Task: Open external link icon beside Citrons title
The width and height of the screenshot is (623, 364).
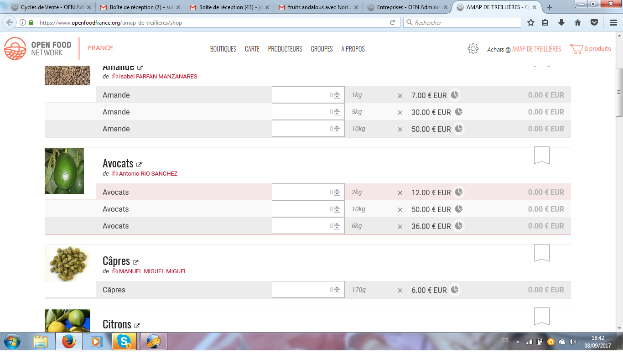Action: pyautogui.click(x=137, y=326)
